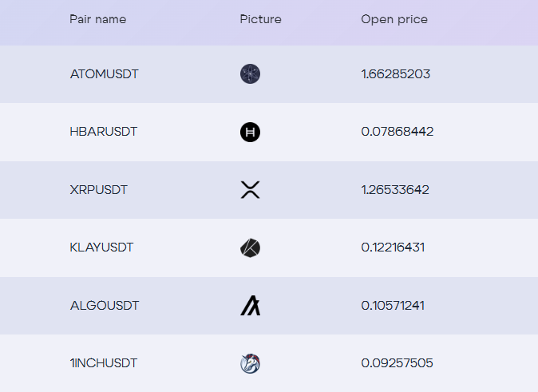Click 1INCHUSDT open price 0.09257505
Viewport: 538px width, 392px height.
[x=397, y=363]
